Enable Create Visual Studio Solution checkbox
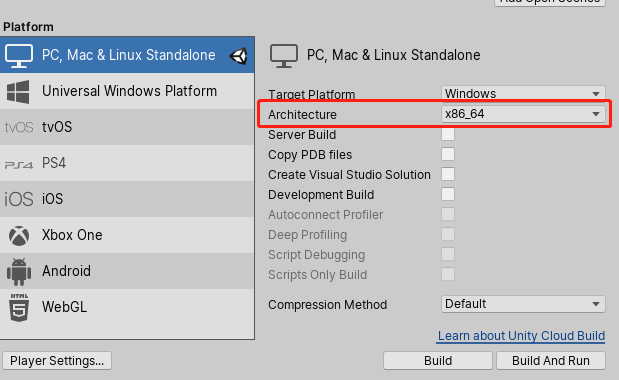This screenshot has width=619, height=380. coord(448,174)
